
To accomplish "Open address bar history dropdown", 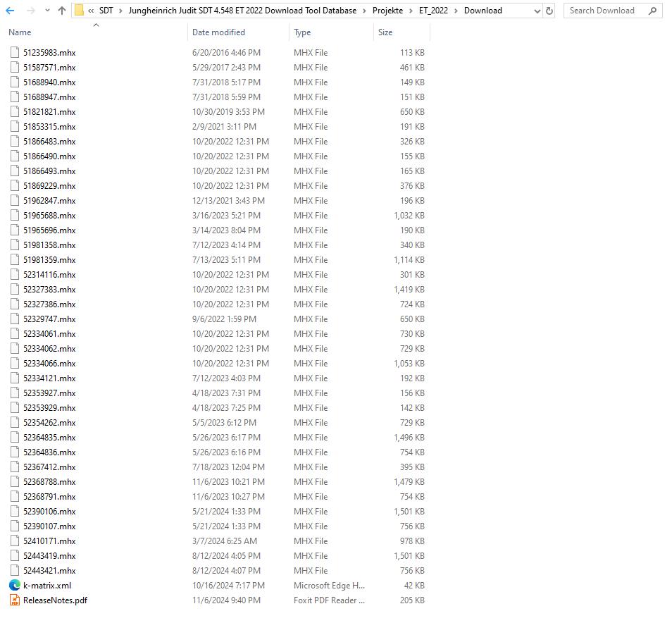I will pyautogui.click(x=537, y=11).
